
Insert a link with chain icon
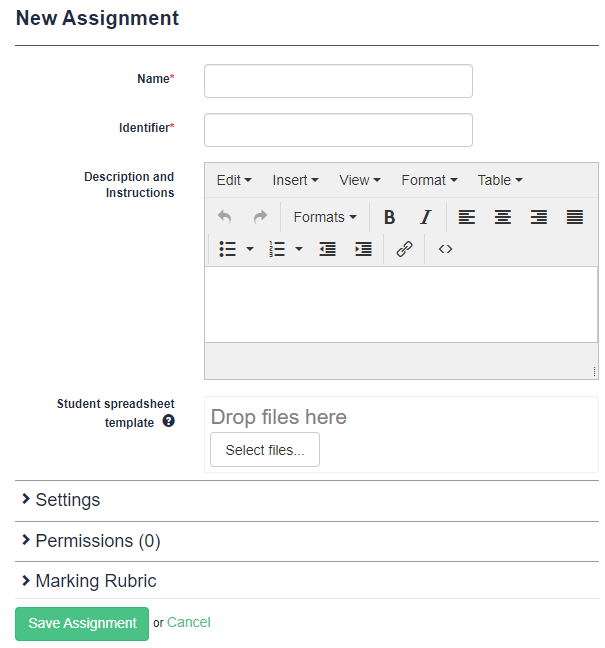[x=404, y=249]
